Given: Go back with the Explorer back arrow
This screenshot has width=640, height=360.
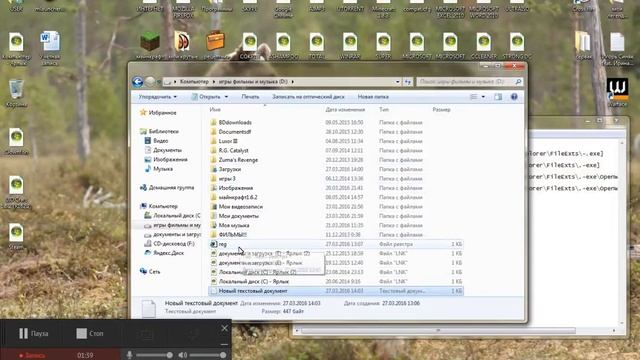Looking at the screenshot, I should coord(138,82).
